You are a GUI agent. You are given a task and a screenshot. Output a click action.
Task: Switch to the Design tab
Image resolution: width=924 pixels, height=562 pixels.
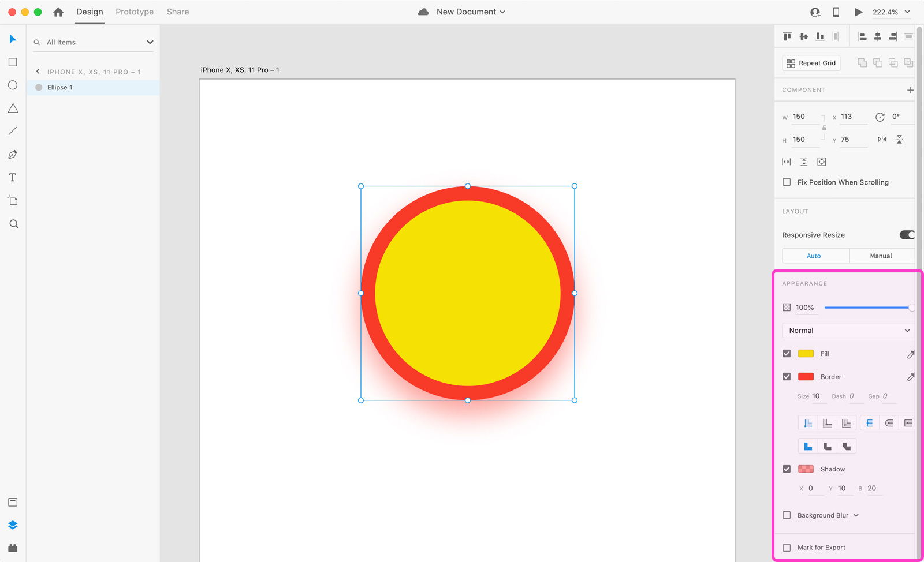tap(90, 12)
